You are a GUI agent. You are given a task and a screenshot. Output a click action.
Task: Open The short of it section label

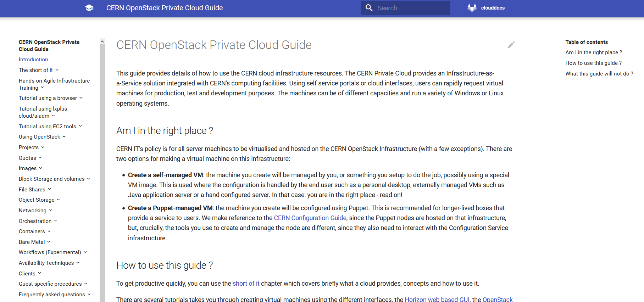pyautogui.click(x=36, y=70)
